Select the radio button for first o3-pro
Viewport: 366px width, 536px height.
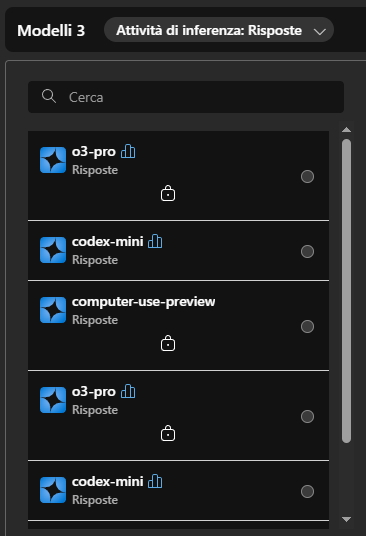(x=307, y=176)
